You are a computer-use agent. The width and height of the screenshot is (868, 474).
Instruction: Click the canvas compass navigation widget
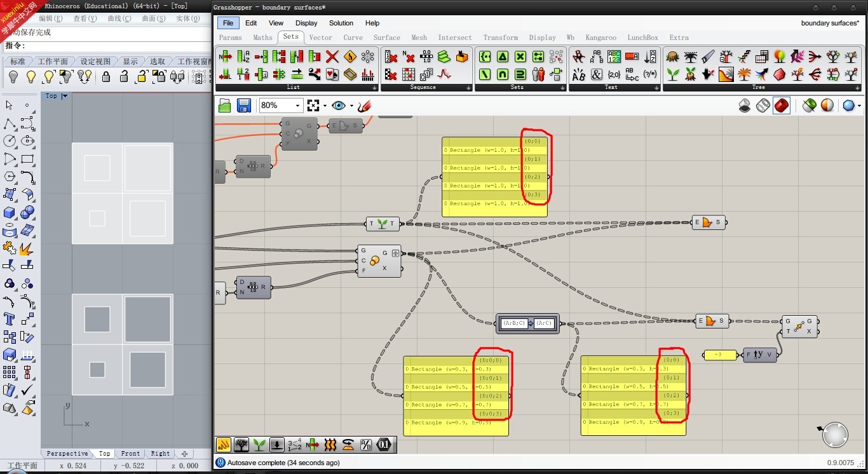(835, 435)
